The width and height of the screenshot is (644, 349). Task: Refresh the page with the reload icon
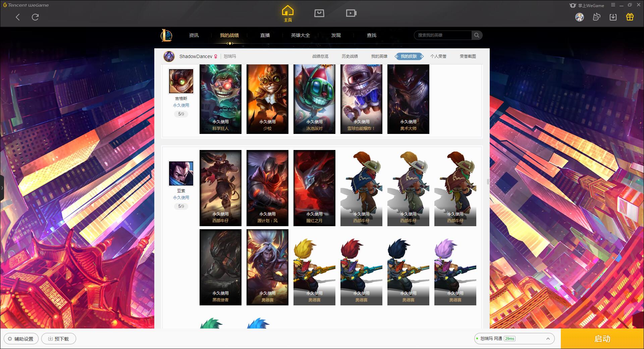[x=35, y=17]
